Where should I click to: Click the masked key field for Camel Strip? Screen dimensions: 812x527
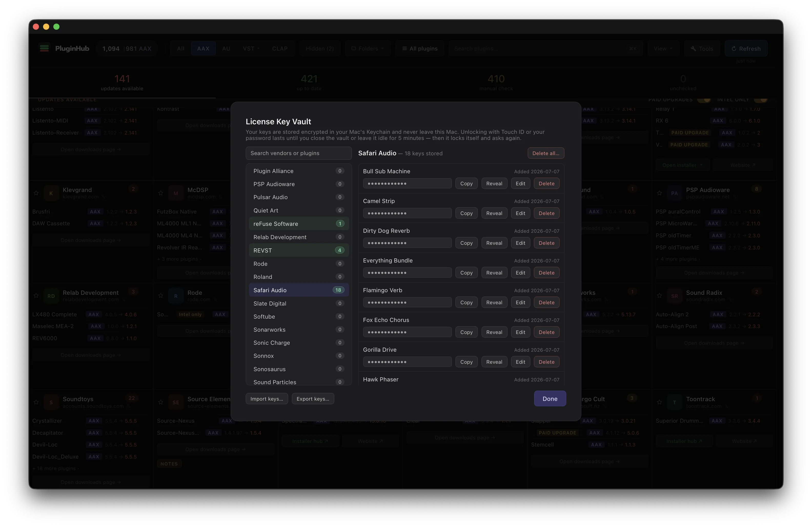(407, 213)
